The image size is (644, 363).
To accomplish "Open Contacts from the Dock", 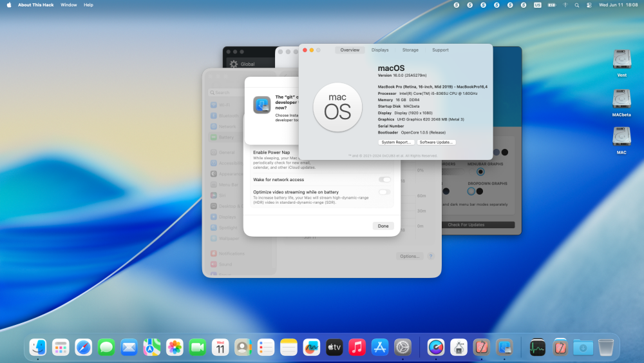I will click(243, 348).
